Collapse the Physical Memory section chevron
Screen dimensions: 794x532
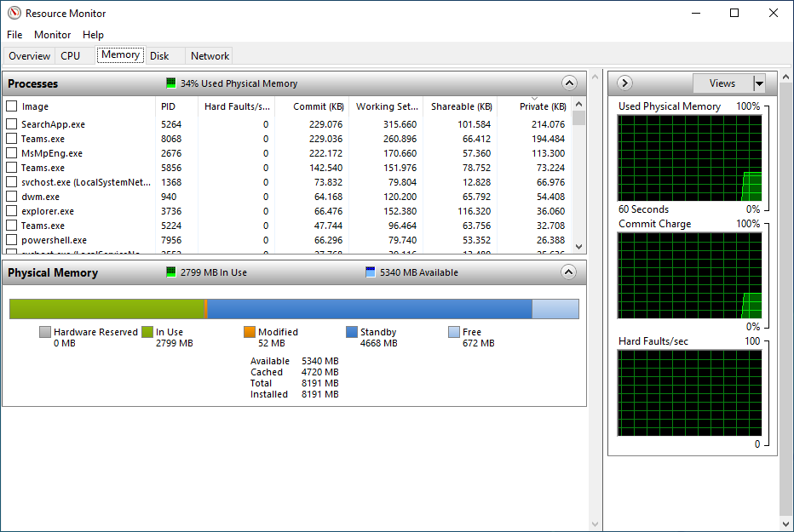(x=569, y=272)
